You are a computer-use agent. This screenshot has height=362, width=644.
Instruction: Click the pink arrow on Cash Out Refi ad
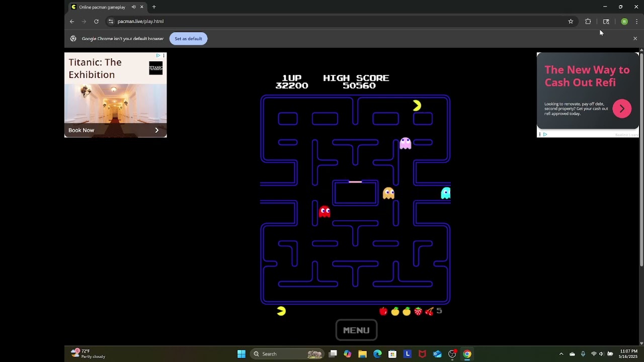pyautogui.click(x=622, y=109)
